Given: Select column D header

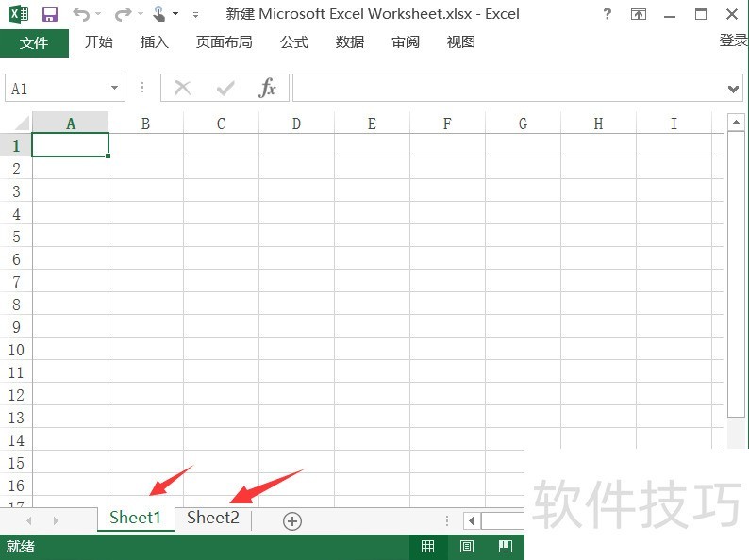Looking at the screenshot, I should (296, 124).
